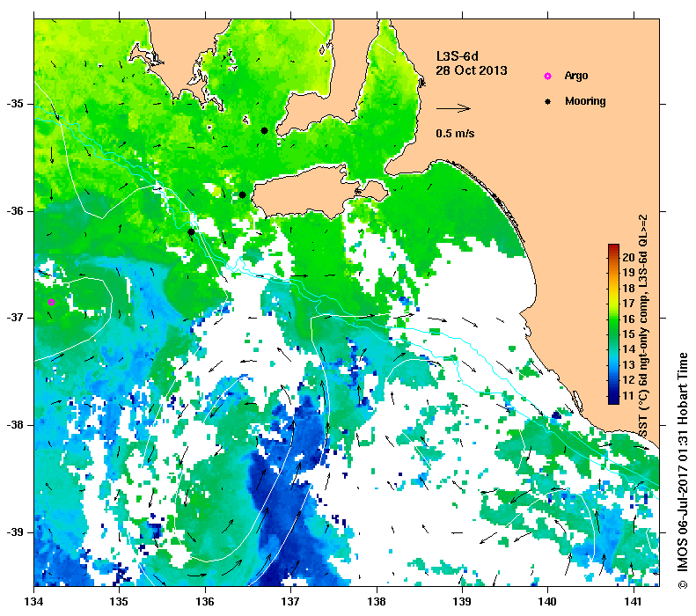696x616 pixels.
Task: Click the SST colorbar gradient
Action: pos(613,324)
